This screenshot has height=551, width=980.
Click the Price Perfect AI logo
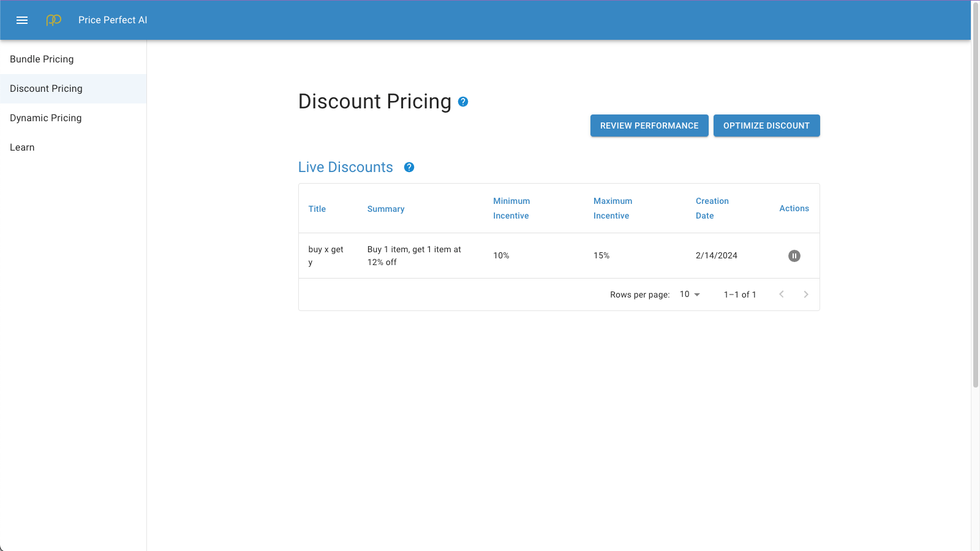(x=54, y=20)
